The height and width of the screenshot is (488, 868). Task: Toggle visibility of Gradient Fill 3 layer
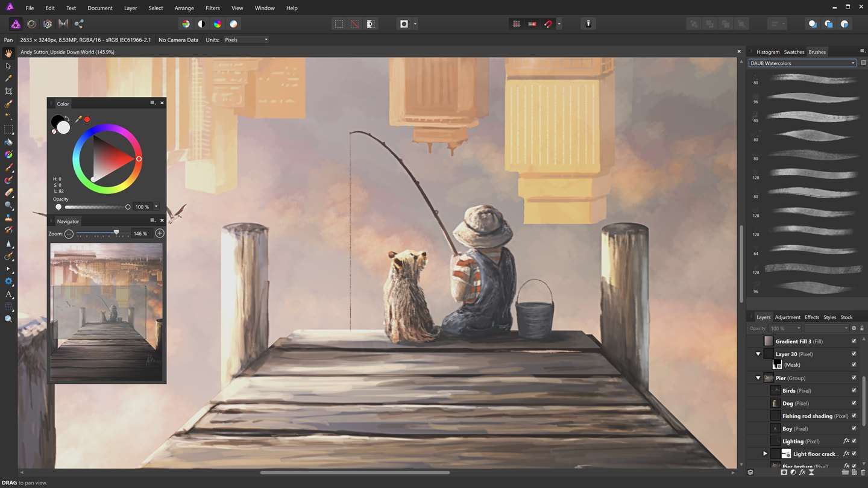(854, 341)
